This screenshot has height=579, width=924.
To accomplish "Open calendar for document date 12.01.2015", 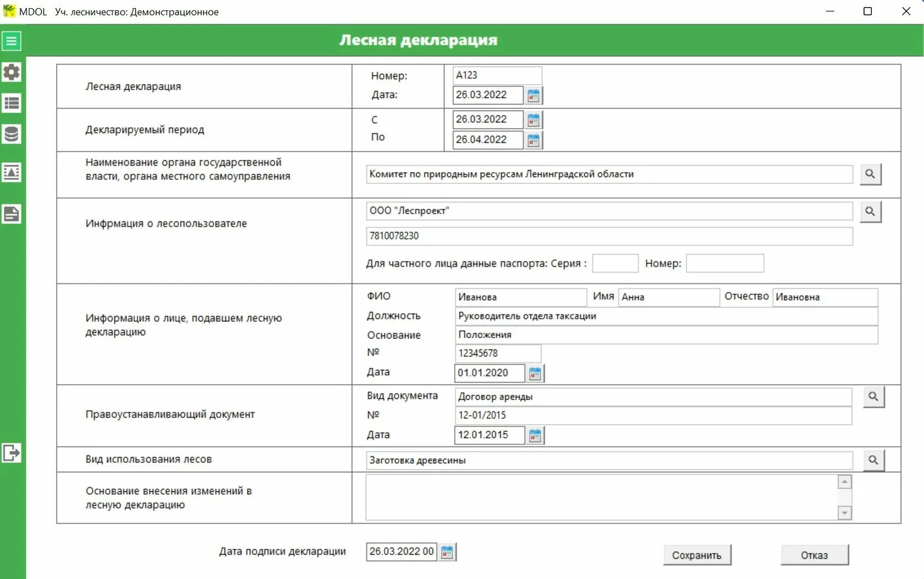I will (535, 435).
